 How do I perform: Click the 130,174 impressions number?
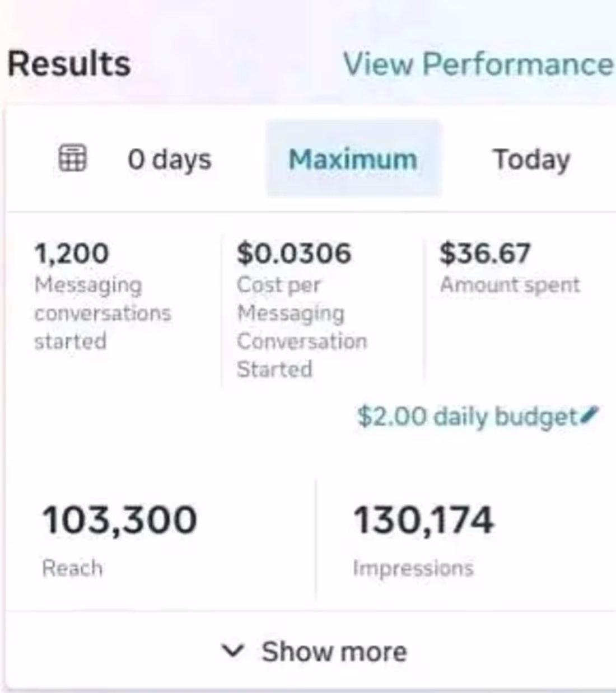point(424,520)
